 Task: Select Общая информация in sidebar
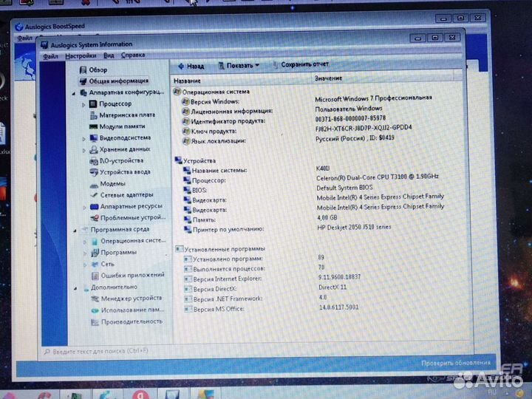(114, 81)
